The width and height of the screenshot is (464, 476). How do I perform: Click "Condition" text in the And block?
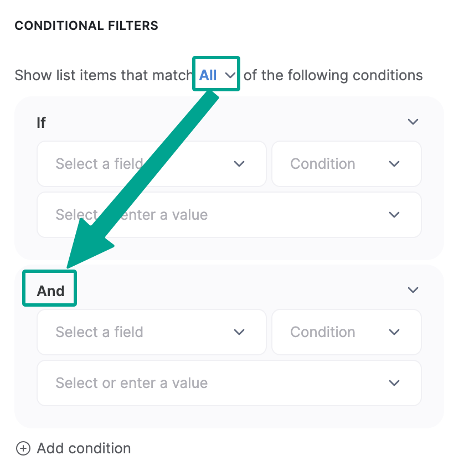click(x=323, y=332)
